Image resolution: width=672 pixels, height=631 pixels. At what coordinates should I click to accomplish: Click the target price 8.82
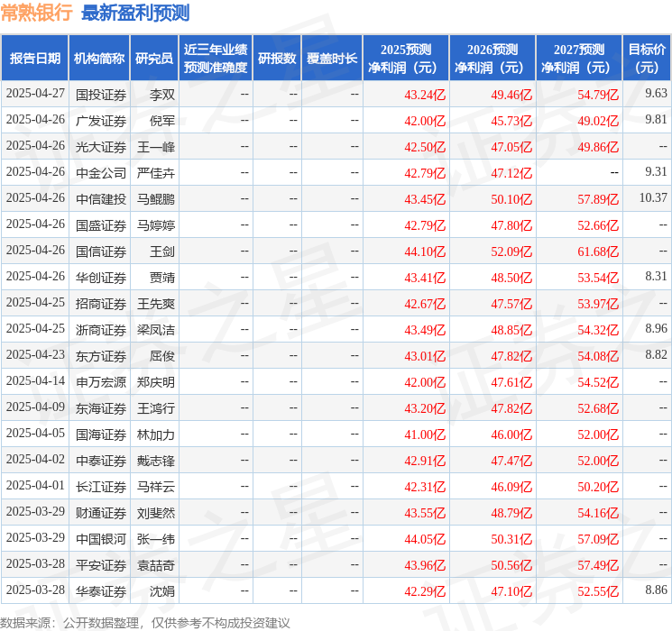click(x=656, y=354)
